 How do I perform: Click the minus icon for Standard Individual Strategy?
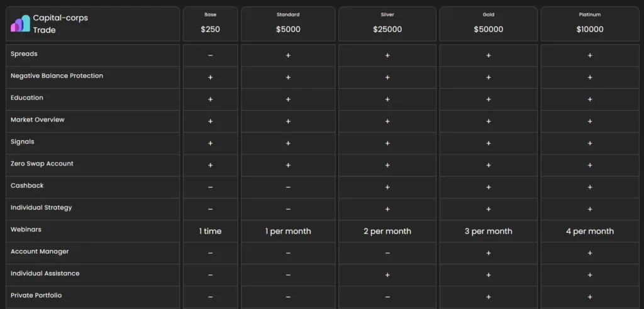tap(288, 209)
